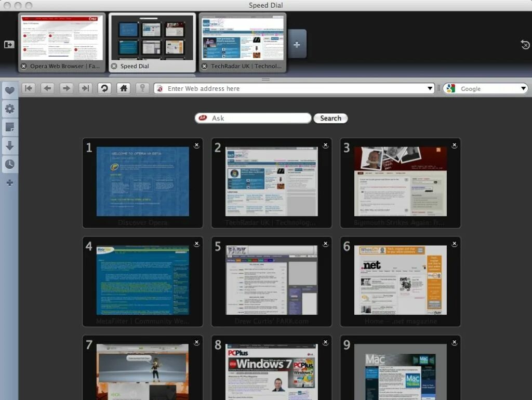Screen dimensions: 532x400
Task: Open the Widgets gear panel icon
Action: (x=9, y=109)
